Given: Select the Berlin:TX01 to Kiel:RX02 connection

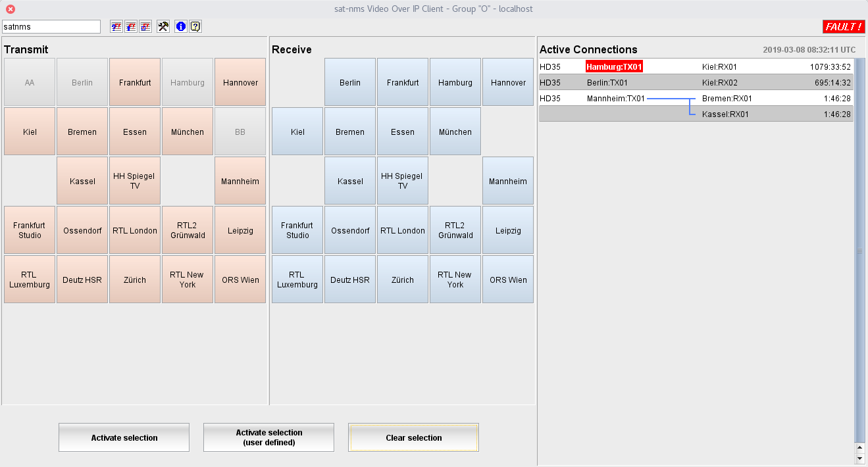Looking at the screenshot, I should [696, 83].
